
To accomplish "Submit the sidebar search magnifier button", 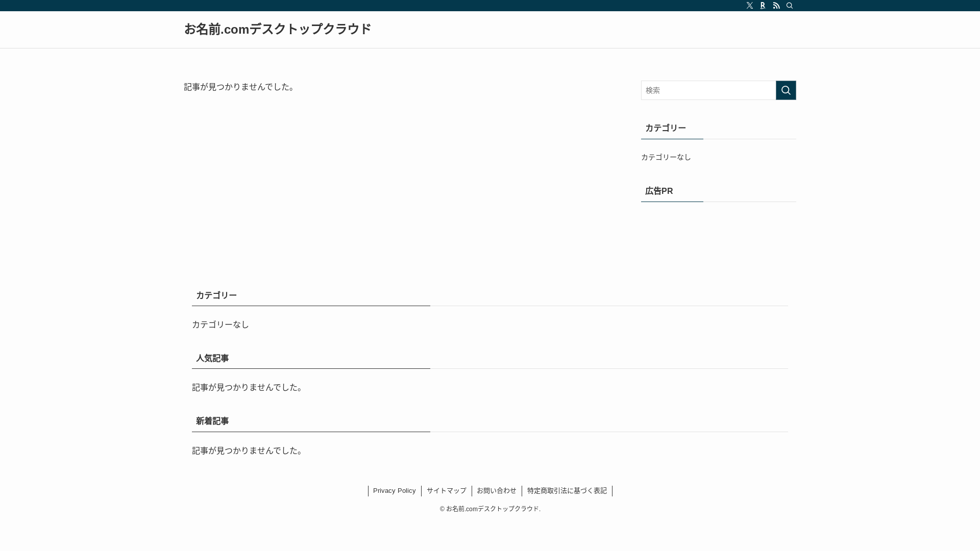I will pos(786,90).
